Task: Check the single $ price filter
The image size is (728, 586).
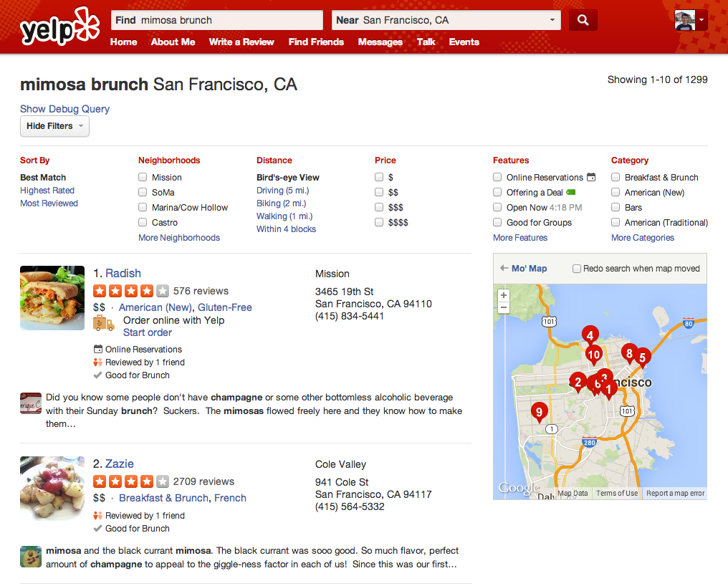Action: point(379,177)
